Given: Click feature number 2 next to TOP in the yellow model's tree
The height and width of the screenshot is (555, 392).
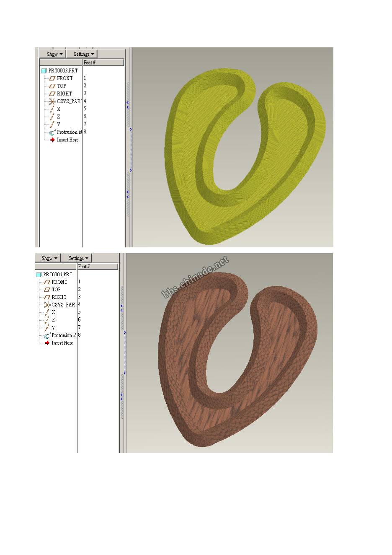Looking at the screenshot, I should click(x=85, y=86).
